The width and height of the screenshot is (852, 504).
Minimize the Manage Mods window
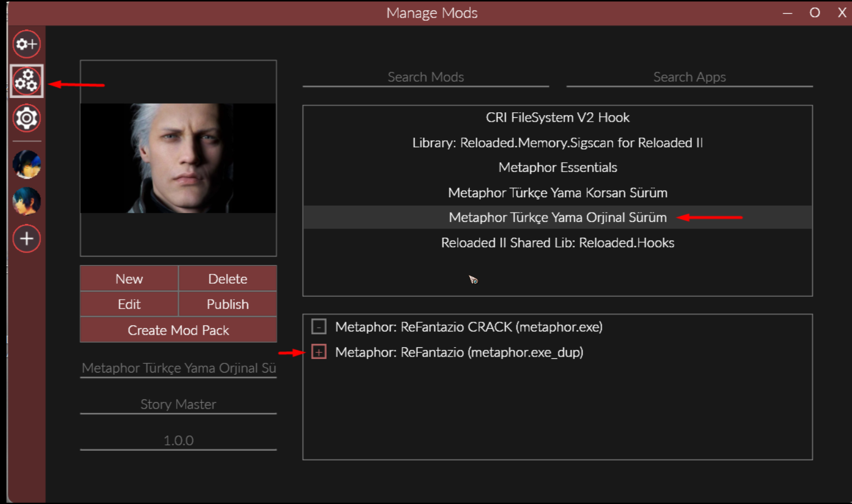pos(787,13)
